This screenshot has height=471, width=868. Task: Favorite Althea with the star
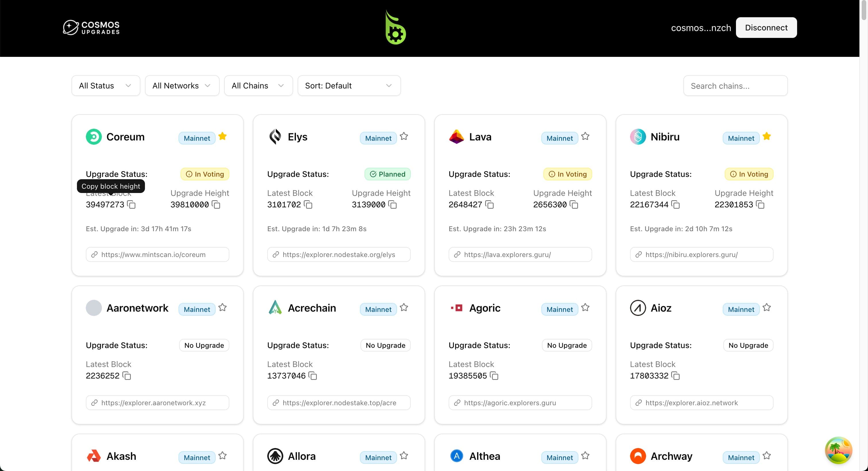(x=585, y=455)
